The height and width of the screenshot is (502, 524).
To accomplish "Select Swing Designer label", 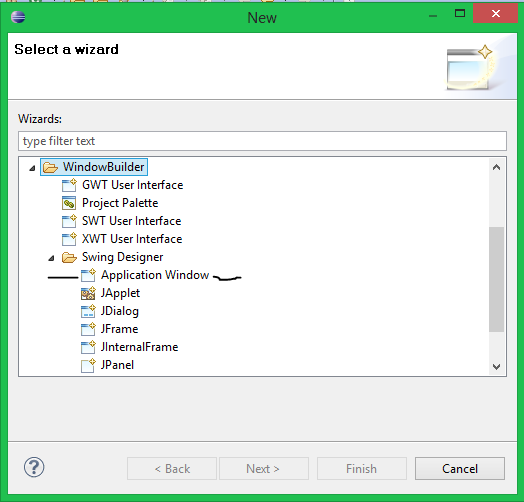I will click(122, 257).
